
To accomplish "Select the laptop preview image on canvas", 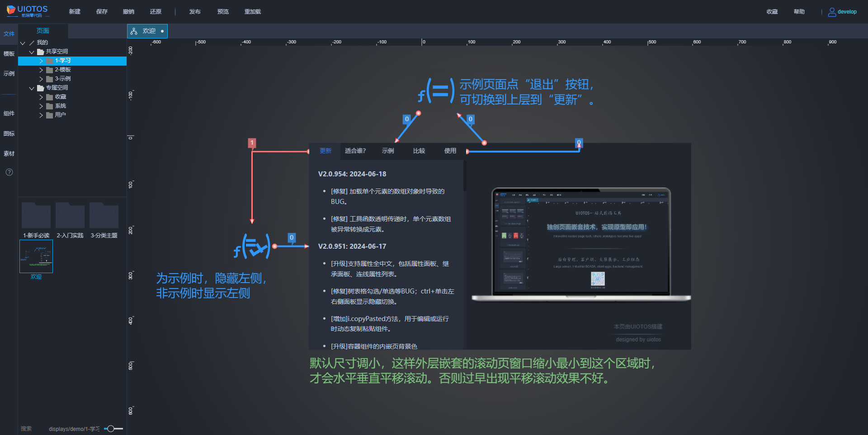I will pyautogui.click(x=581, y=244).
